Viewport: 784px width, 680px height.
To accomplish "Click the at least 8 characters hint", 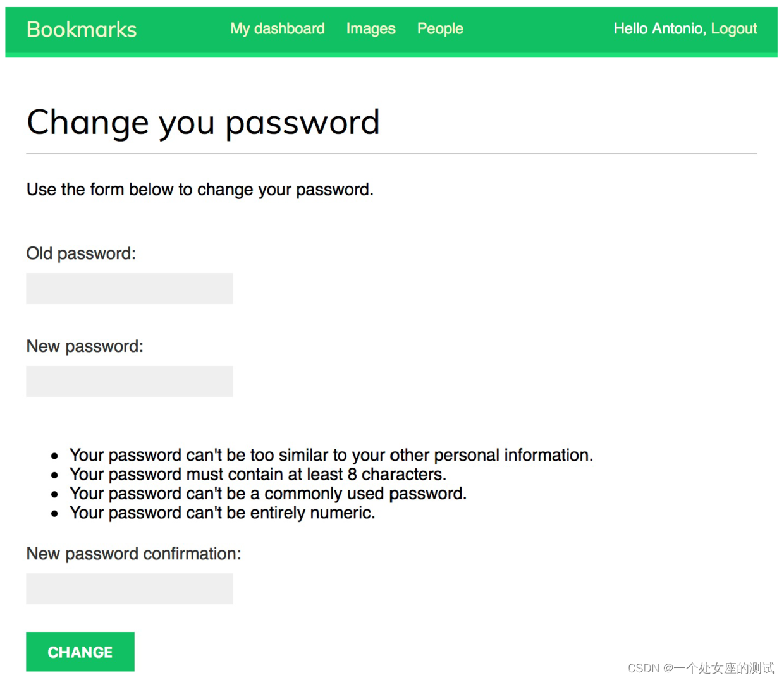I will 258,474.
